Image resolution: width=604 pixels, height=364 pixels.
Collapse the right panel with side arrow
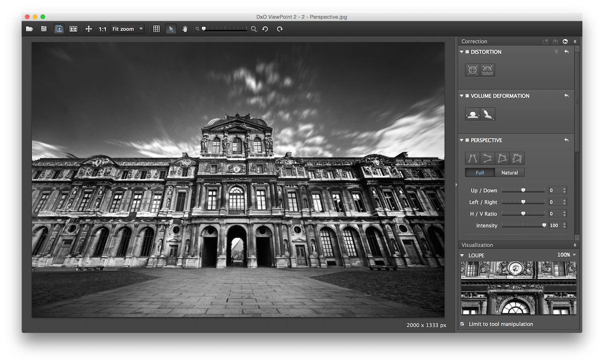click(456, 184)
